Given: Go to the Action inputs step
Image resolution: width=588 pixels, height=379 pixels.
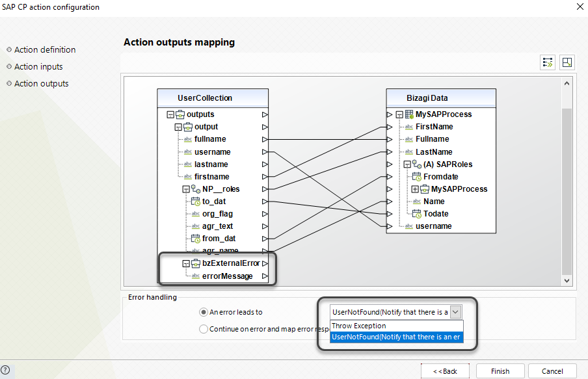Looking at the screenshot, I should tap(38, 66).
